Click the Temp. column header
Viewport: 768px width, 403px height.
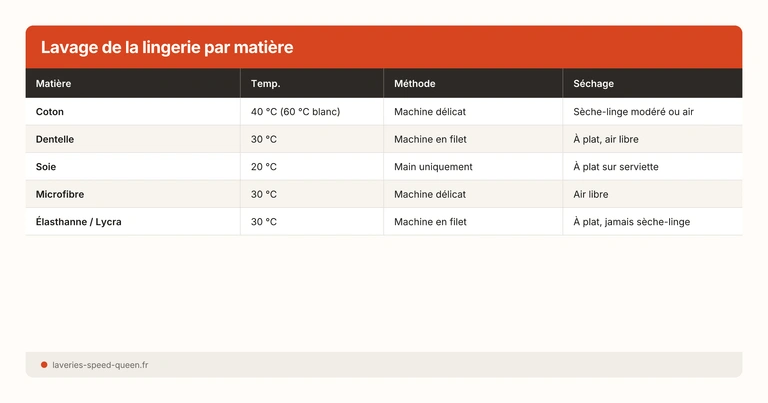[x=265, y=84]
